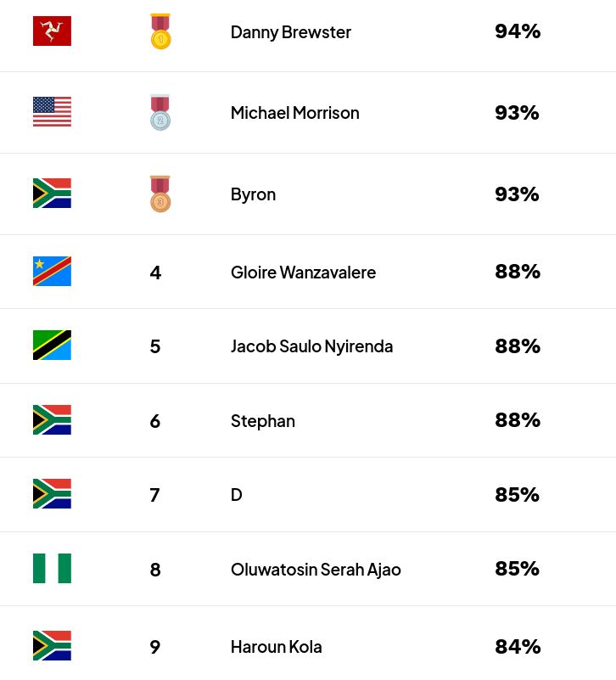Viewport: 616px width, 680px height.
Task: Click Haroun Kola's 84% score
Action: (518, 647)
